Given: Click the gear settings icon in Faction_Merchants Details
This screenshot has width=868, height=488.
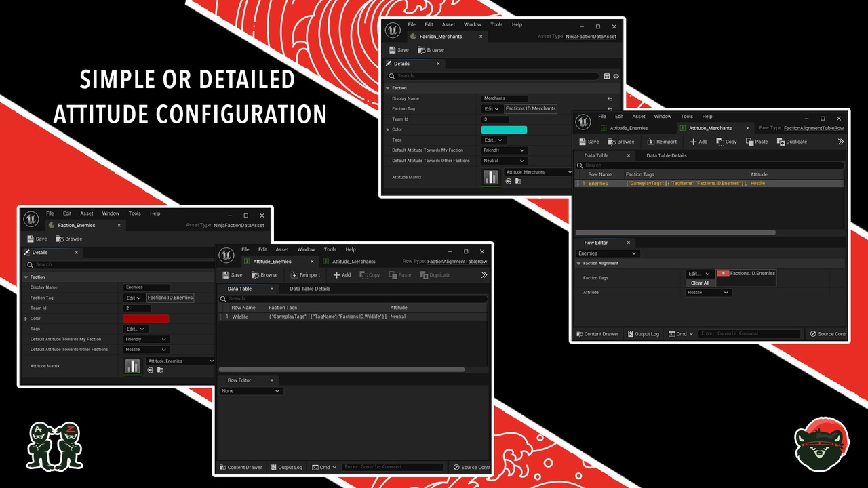Looking at the screenshot, I should pyautogui.click(x=616, y=76).
